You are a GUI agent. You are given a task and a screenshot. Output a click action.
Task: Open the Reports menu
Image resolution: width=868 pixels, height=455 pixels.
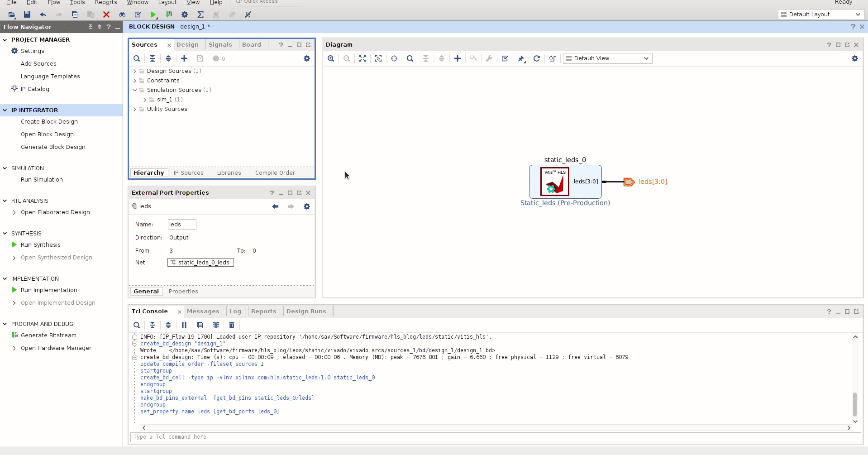click(x=106, y=3)
